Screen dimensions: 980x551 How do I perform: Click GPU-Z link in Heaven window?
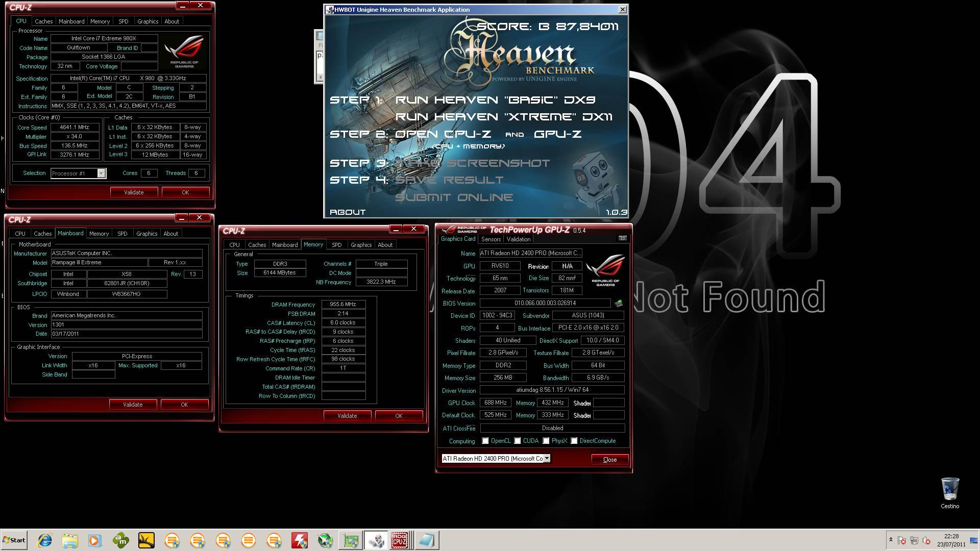click(558, 134)
